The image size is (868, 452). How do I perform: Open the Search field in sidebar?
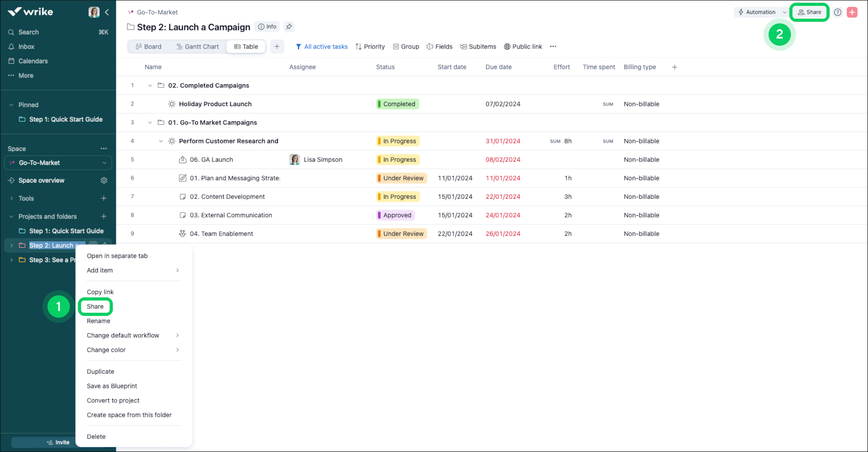(x=29, y=32)
